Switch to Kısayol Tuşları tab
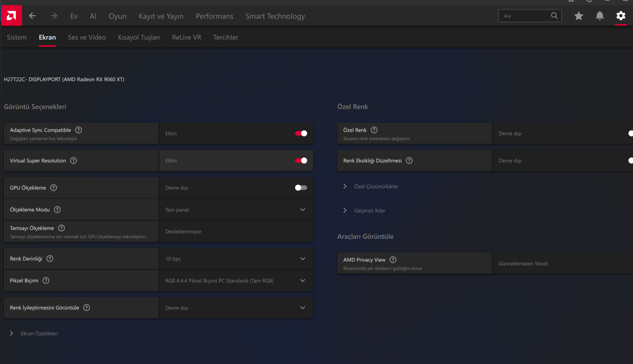Screen dimensions: 633x364 [x=139, y=37]
